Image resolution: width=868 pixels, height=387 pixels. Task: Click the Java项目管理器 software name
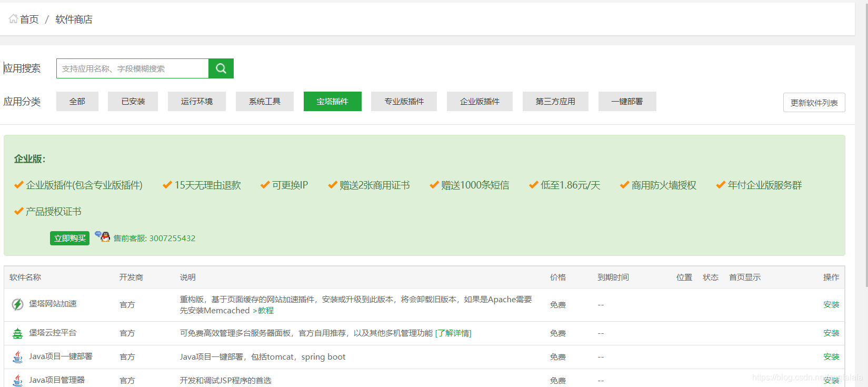pos(57,380)
